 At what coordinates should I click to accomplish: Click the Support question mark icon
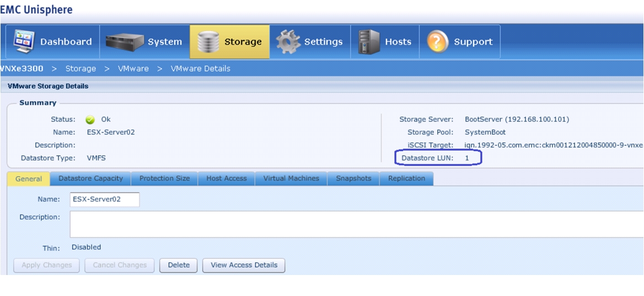437,42
